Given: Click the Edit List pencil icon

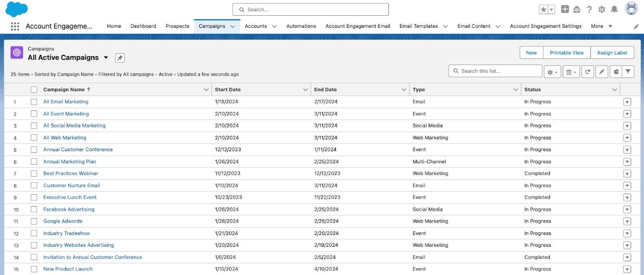Looking at the screenshot, I should 602,72.
